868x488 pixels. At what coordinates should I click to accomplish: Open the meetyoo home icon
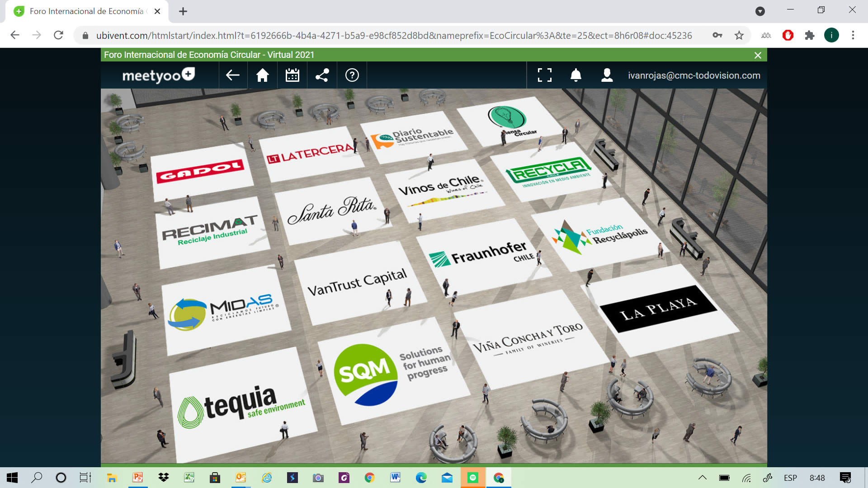tap(263, 75)
